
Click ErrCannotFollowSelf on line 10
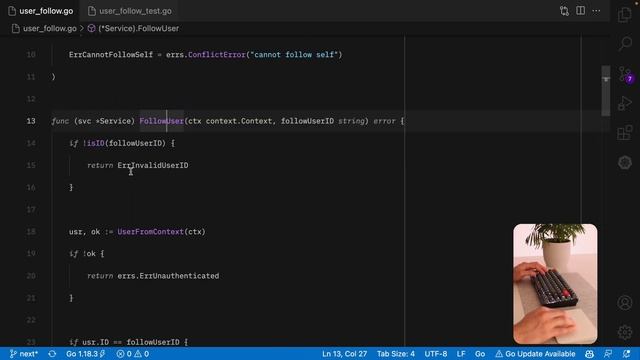[x=111, y=55]
